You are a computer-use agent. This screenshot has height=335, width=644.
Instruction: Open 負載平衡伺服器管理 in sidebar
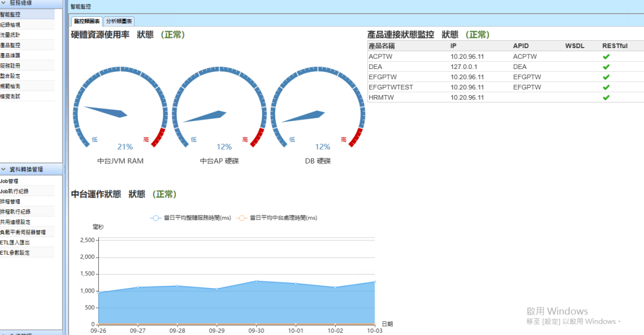tap(23, 232)
